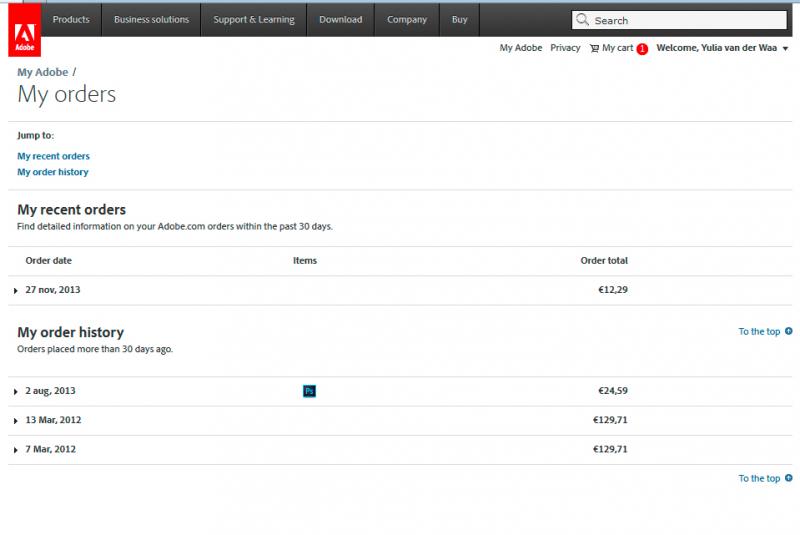800x535 pixels.
Task: Select 7 Mar, 2012 date text
Action: pyautogui.click(x=51, y=449)
